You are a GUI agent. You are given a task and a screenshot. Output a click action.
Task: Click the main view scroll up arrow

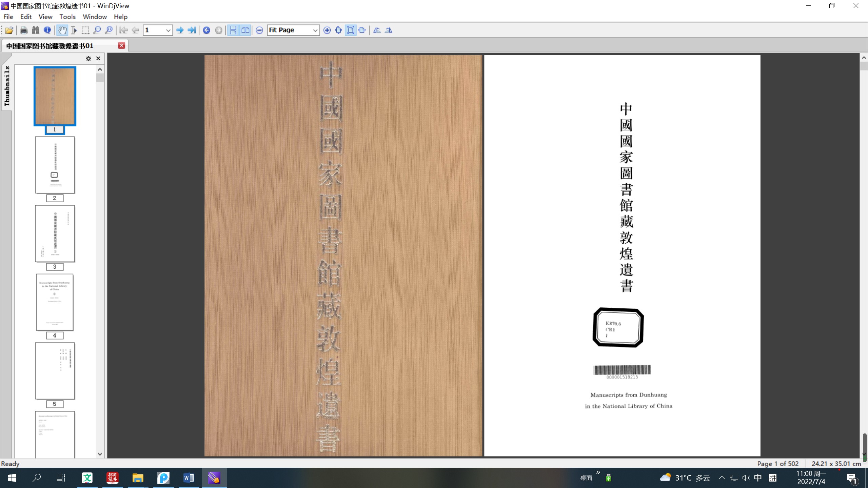pyautogui.click(x=864, y=58)
